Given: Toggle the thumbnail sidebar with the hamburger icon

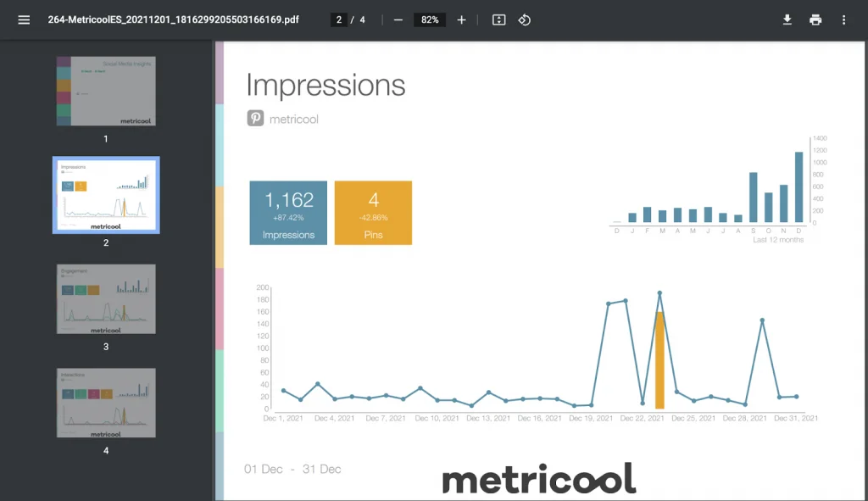Looking at the screenshot, I should click(x=23, y=19).
